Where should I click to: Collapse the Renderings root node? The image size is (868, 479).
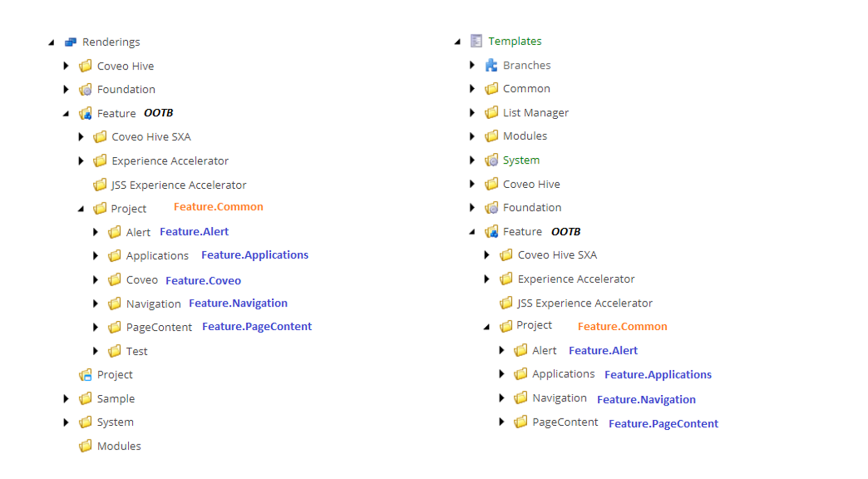[x=52, y=43]
